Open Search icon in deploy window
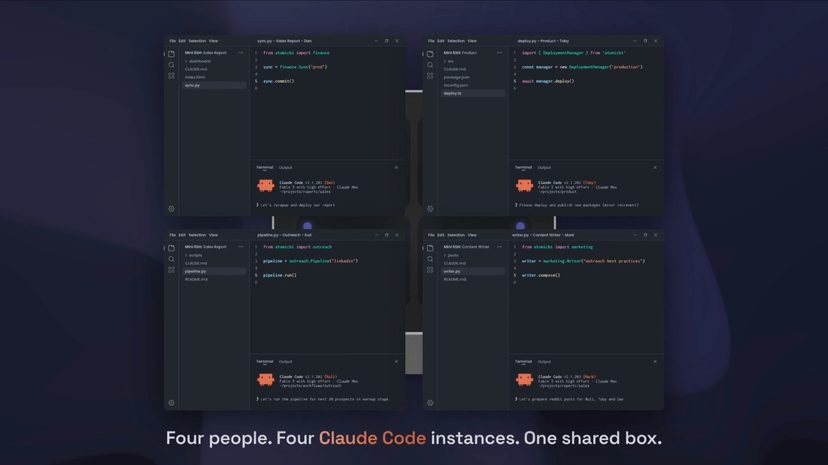 coord(430,65)
